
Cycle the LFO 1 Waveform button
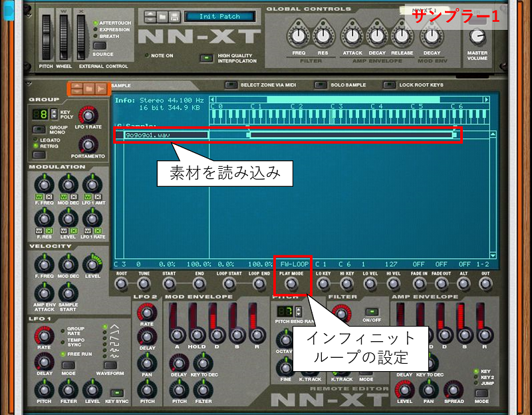(x=110, y=365)
